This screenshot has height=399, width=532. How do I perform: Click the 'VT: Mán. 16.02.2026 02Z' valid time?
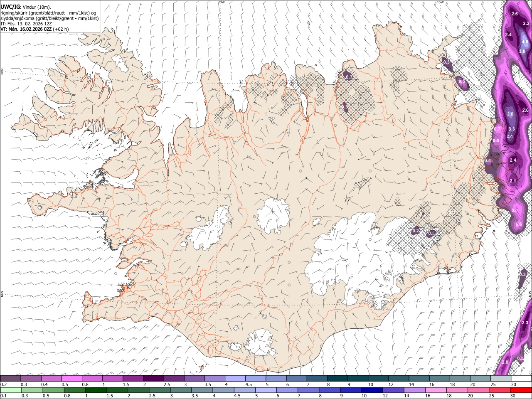[x=26, y=29]
